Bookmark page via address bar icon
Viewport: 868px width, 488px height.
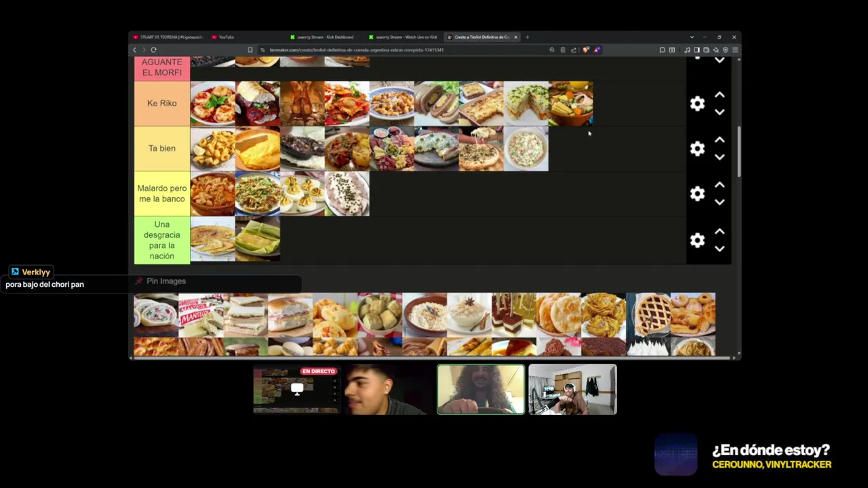tap(250, 49)
